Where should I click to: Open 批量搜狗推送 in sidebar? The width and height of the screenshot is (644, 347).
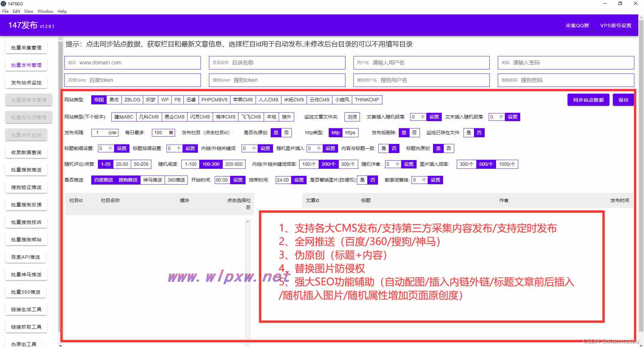(26, 170)
